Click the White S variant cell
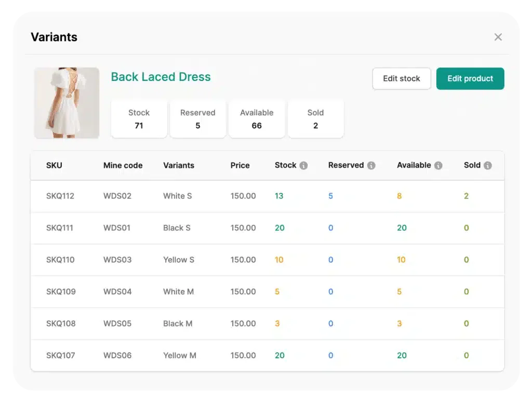Image resolution: width=532 pixels, height=404 pixels. tap(178, 196)
